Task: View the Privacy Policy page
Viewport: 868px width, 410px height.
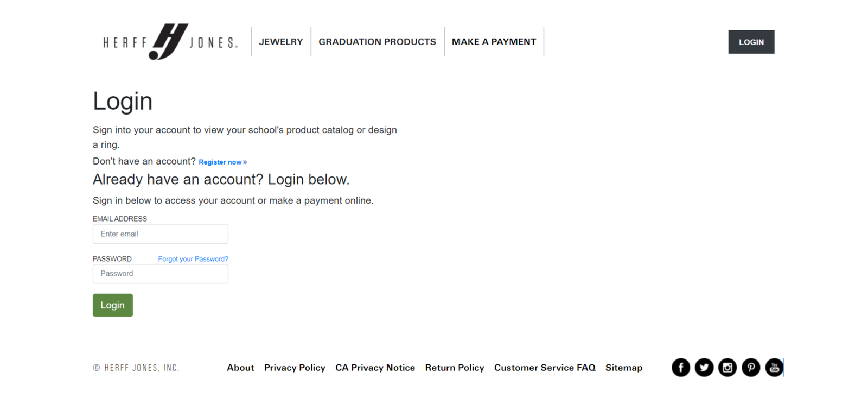Action: [x=295, y=368]
